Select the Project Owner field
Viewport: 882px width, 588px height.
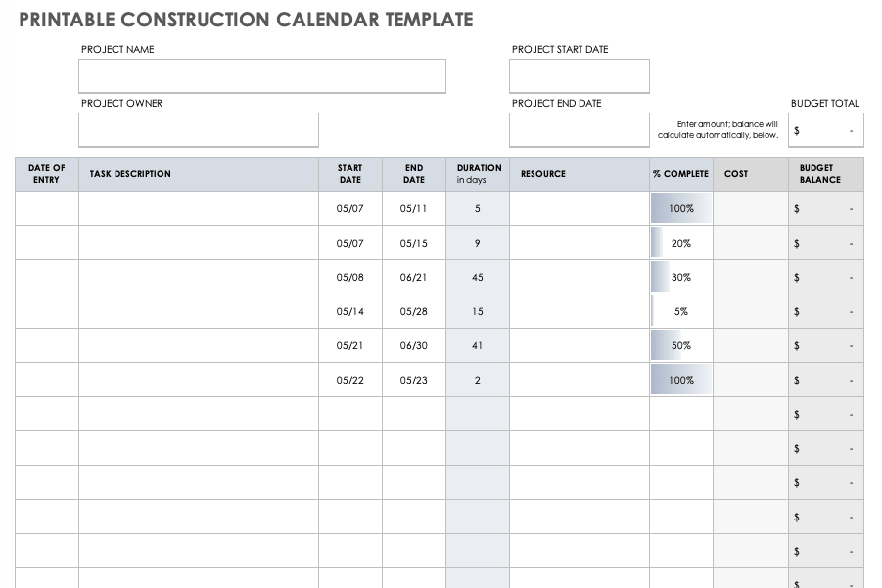tap(199, 129)
